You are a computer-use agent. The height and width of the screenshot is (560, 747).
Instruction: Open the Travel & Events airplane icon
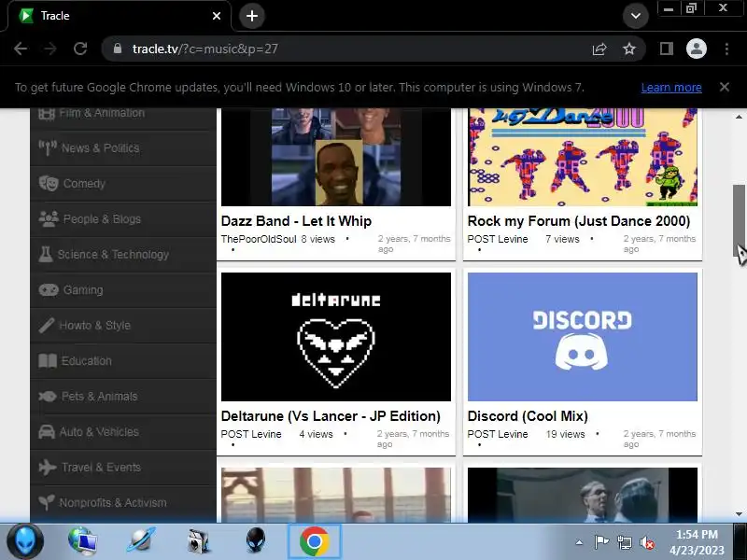[x=48, y=467]
